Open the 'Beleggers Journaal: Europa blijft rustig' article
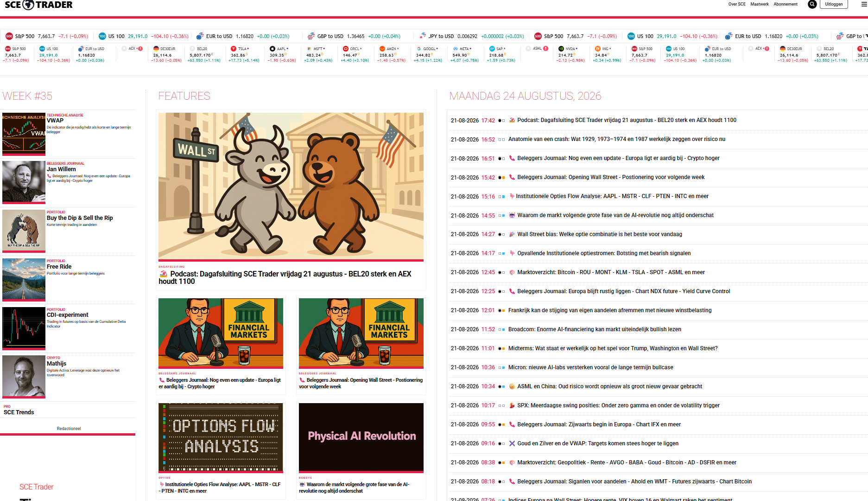 click(x=624, y=291)
